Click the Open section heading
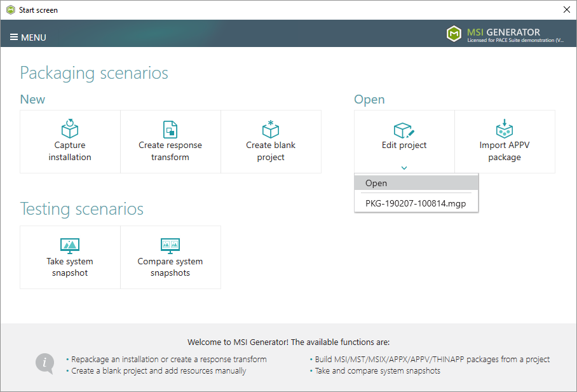 pyautogui.click(x=369, y=100)
